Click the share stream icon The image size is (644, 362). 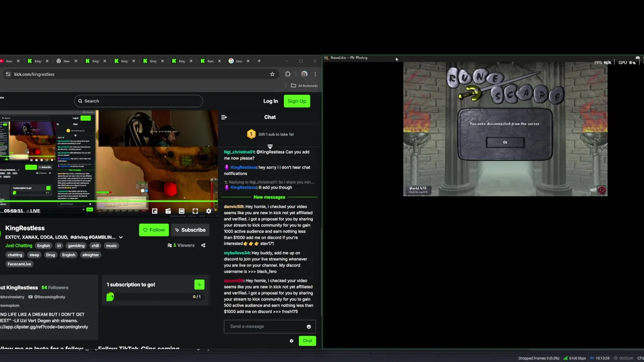tap(203, 245)
